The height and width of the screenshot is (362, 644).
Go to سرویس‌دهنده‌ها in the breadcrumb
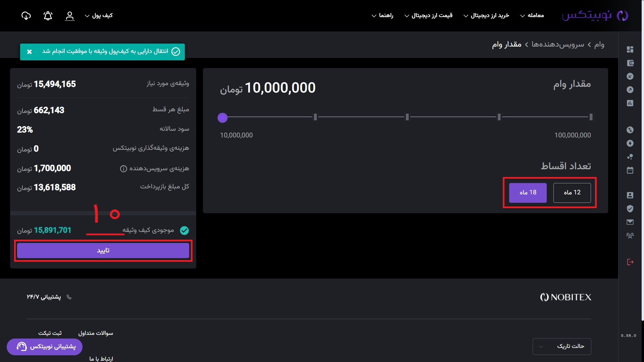tap(557, 45)
